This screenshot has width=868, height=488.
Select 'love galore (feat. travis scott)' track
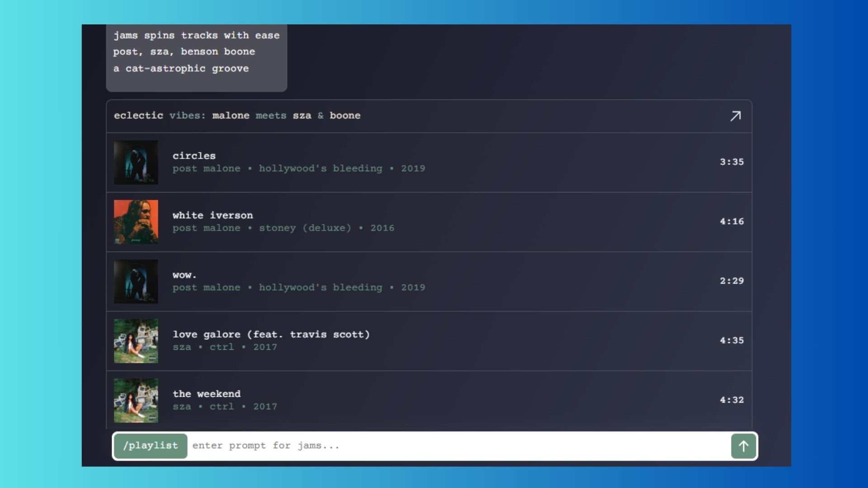(271, 335)
